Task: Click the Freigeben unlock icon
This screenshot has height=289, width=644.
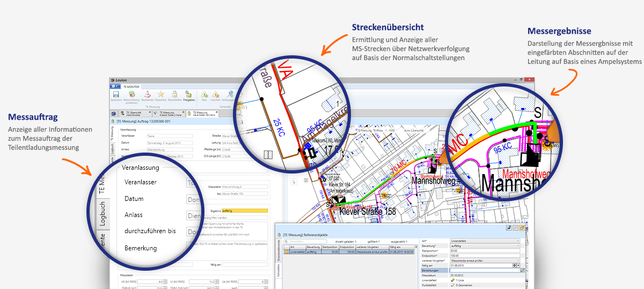Action: coord(189,95)
